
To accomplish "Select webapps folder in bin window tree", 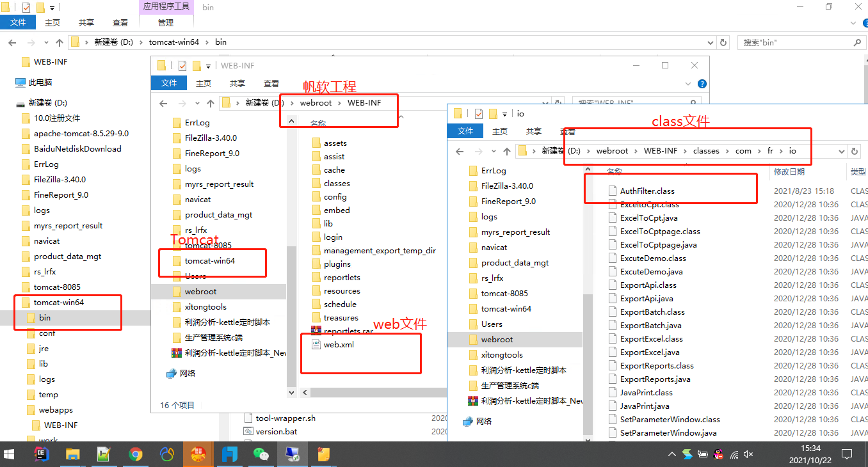I will pos(56,410).
